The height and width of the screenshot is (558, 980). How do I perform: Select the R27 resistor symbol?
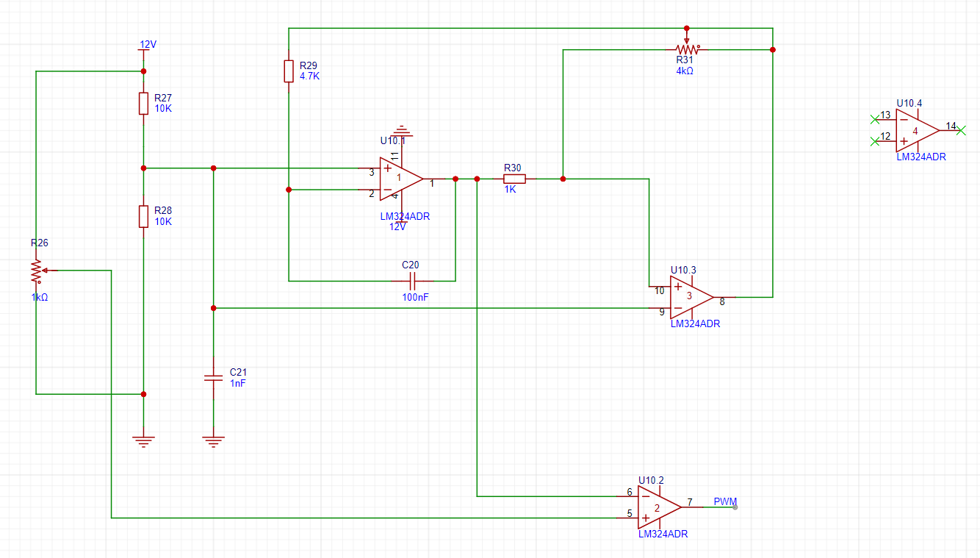pos(144,104)
